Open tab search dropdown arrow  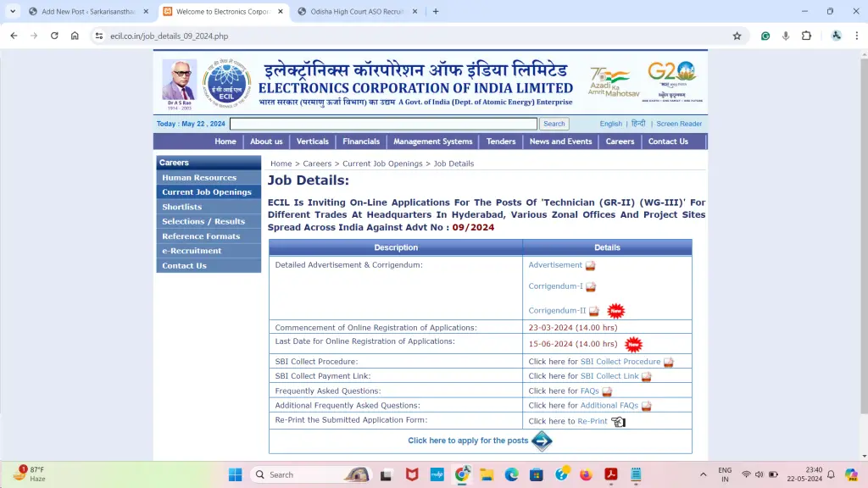tap(12, 11)
